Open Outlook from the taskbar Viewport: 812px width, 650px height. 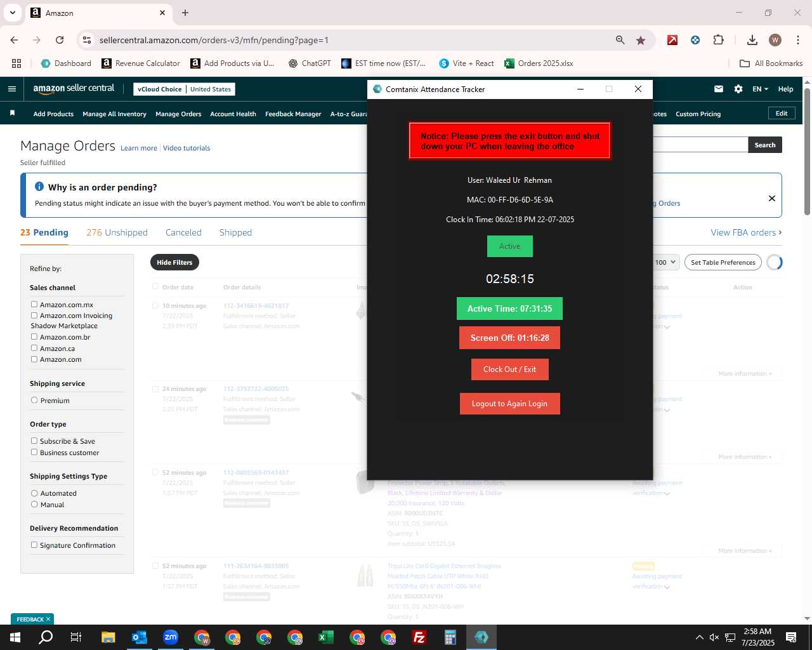[x=139, y=637]
